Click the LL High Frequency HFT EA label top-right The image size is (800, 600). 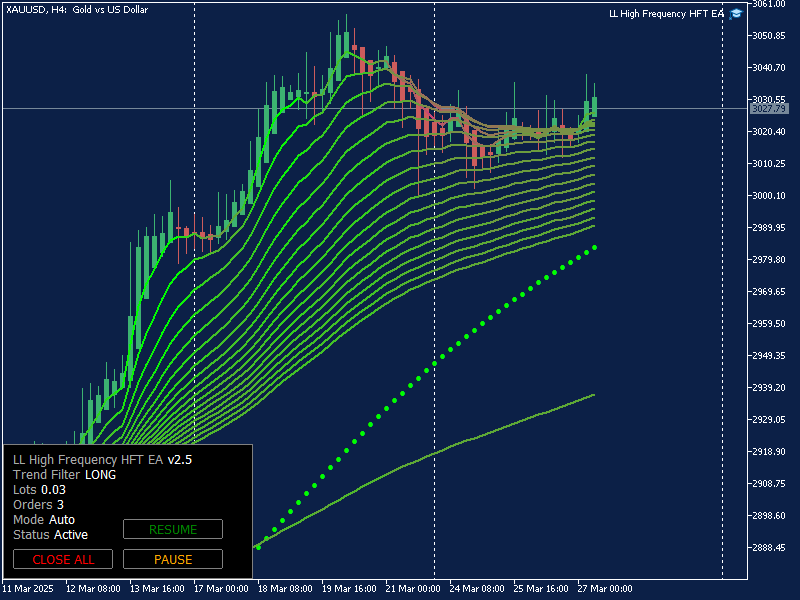pyautogui.click(x=666, y=14)
